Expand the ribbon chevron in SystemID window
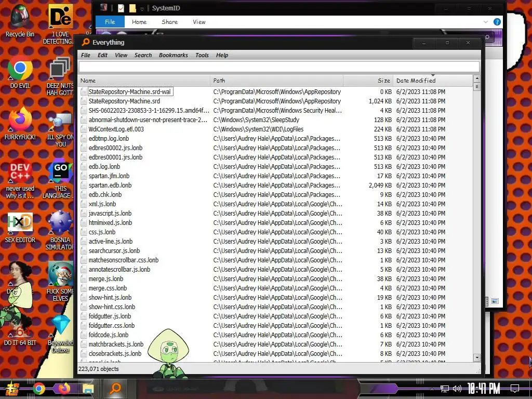This screenshot has width=532, height=399. [486, 22]
